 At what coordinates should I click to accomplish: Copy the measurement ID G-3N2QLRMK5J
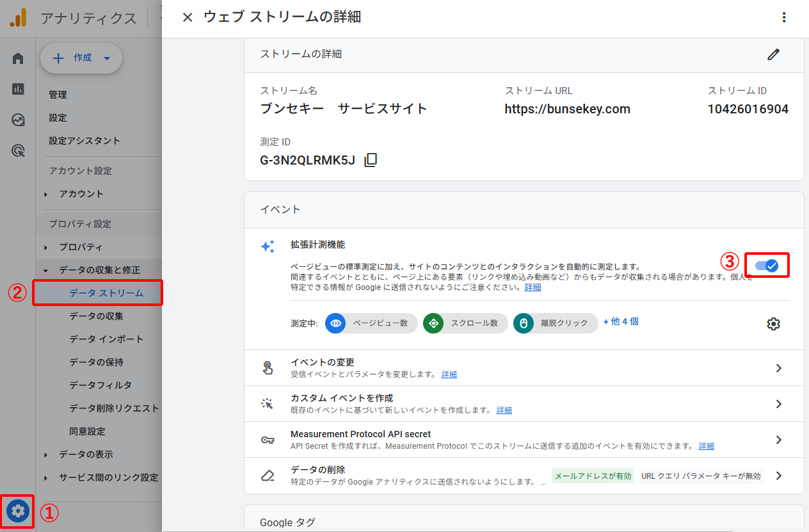point(371,161)
